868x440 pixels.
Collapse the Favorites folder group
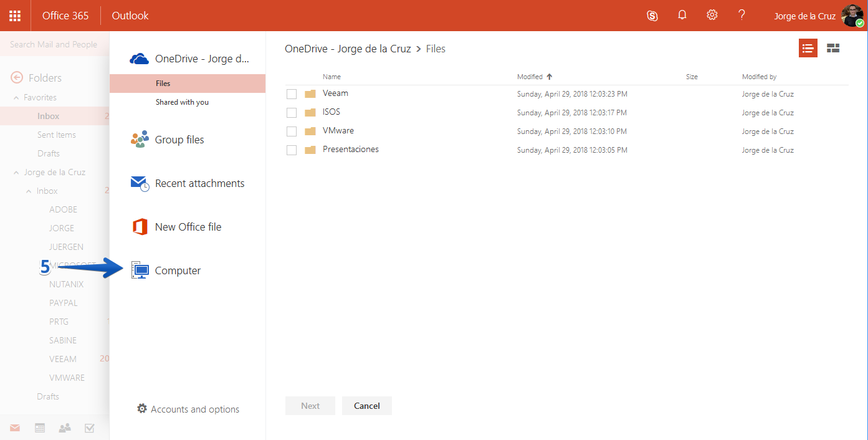coord(17,98)
